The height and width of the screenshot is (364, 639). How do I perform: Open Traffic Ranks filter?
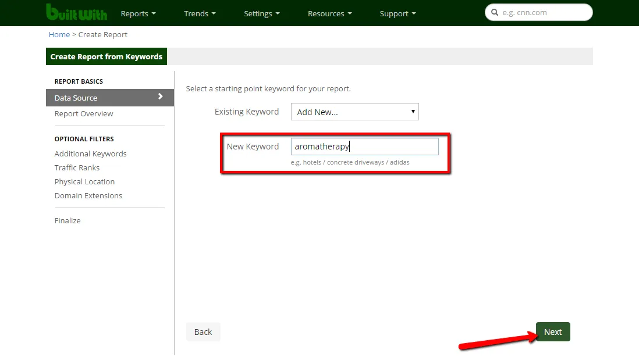pyautogui.click(x=77, y=167)
